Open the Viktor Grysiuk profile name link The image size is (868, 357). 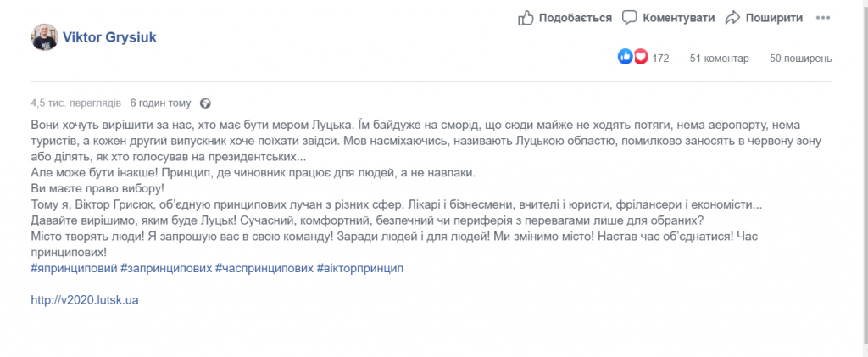pos(109,38)
